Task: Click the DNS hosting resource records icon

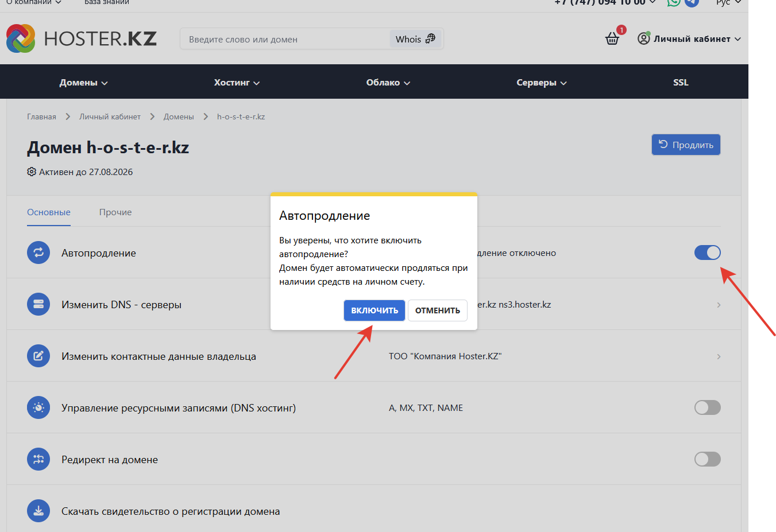Action: 38,407
